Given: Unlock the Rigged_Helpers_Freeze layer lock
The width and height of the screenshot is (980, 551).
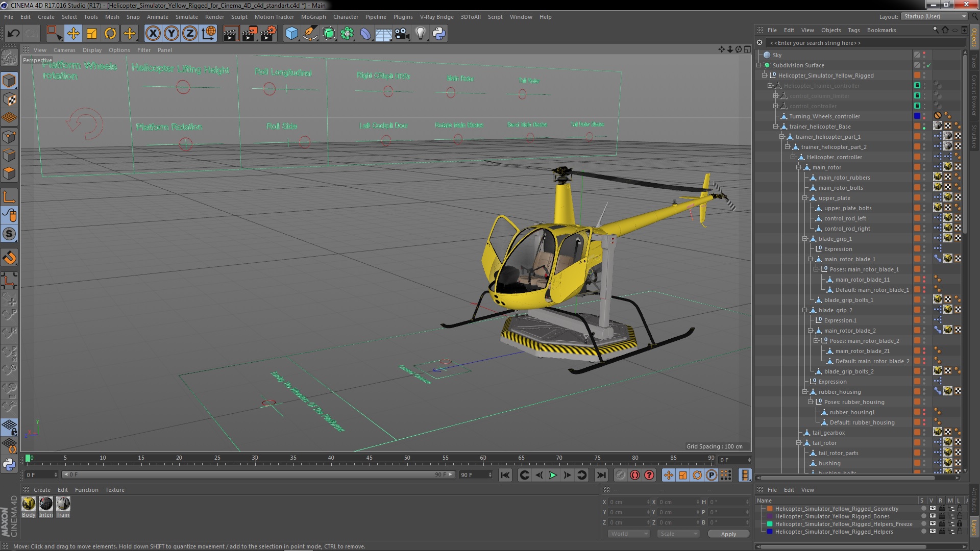Looking at the screenshot, I should click(960, 524).
